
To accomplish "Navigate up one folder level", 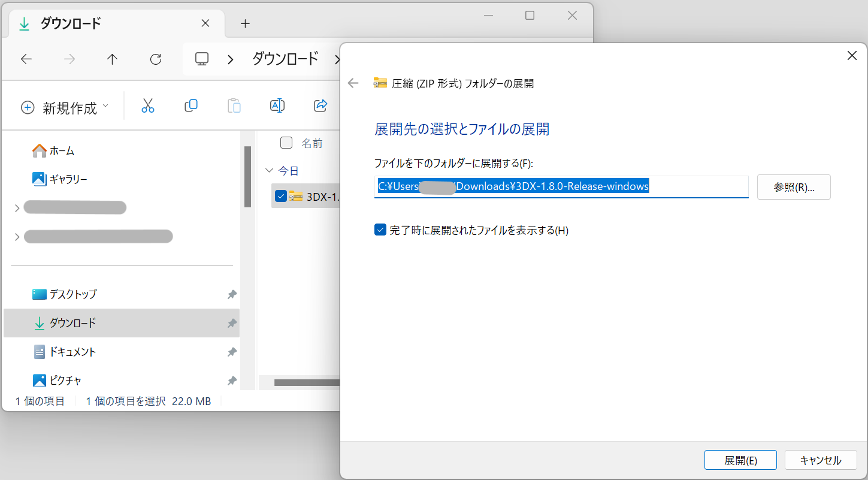I will [112, 59].
